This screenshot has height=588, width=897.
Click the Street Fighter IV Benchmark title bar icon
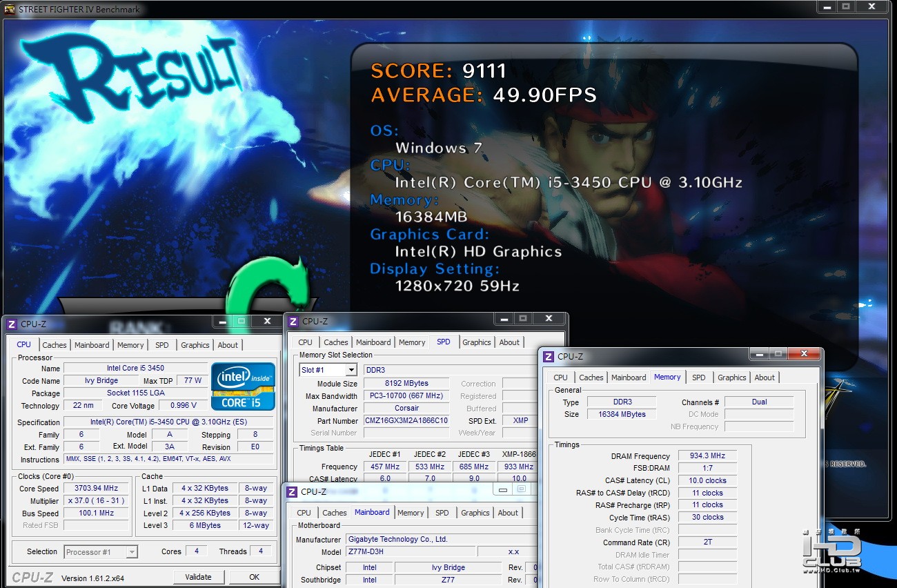click(x=9, y=9)
